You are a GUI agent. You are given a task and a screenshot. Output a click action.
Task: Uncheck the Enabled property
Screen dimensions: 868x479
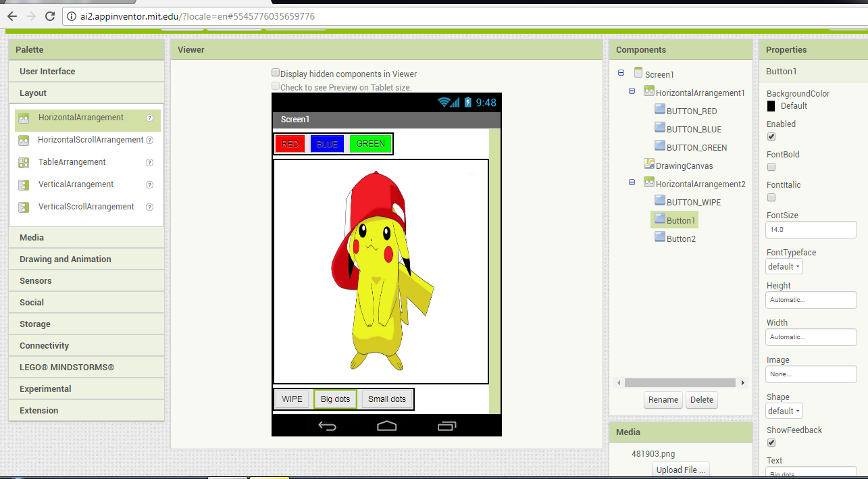[771, 136]
